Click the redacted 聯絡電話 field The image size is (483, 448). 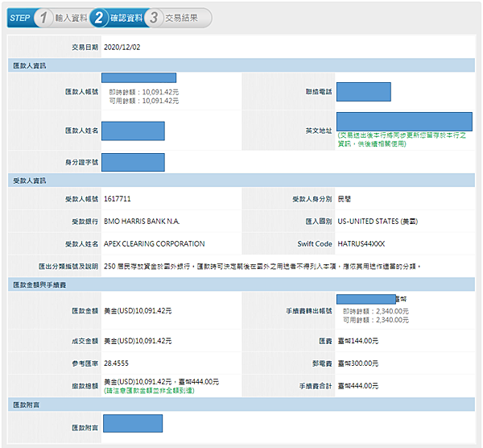[x=363, y=91]
